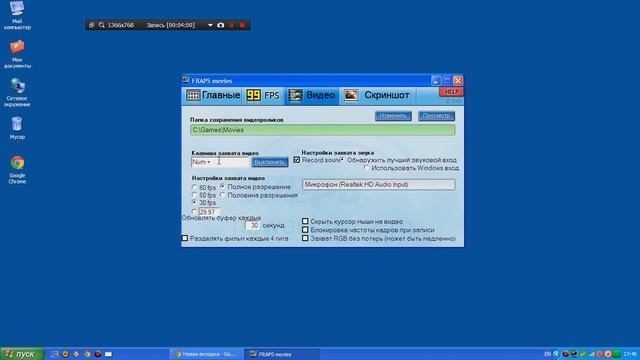Enable Захват RGB без потерь checkbox

(x=305, y=238)
